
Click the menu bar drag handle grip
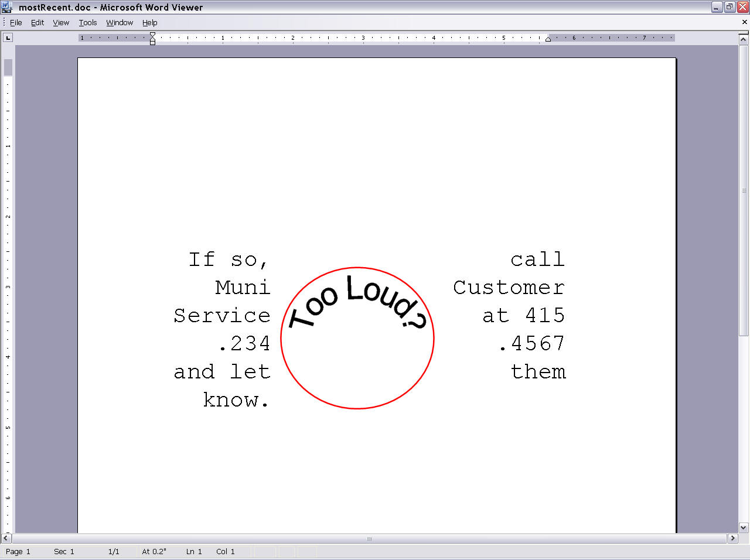click(x=4, y=22)
